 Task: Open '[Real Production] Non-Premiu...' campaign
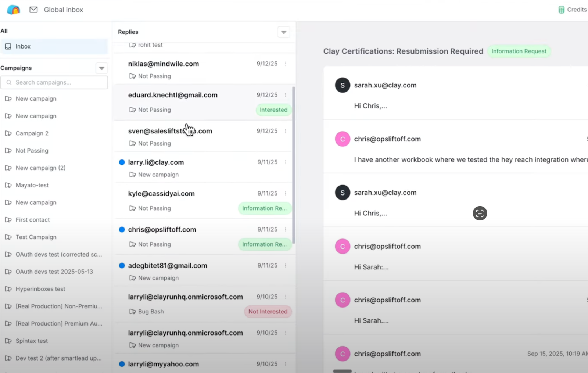54,306
